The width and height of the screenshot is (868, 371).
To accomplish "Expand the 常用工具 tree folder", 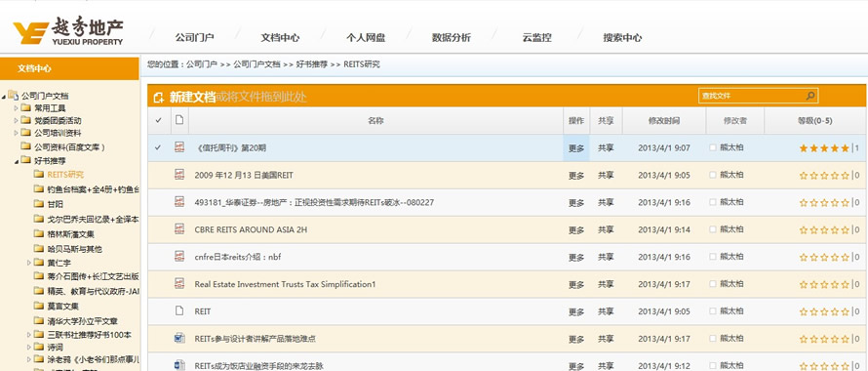I will [16, 108].
